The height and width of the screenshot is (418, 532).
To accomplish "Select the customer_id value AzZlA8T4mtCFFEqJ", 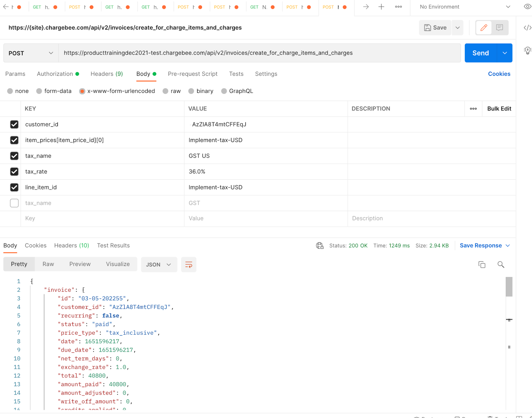I will click(x=219, y=124).
